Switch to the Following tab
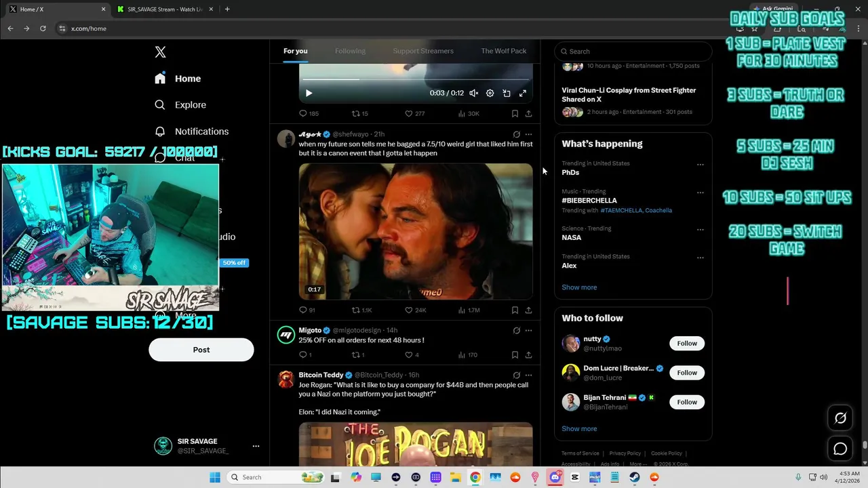This screenshot has height=488, width=868. pyautogui.click(x=350, y=51)
